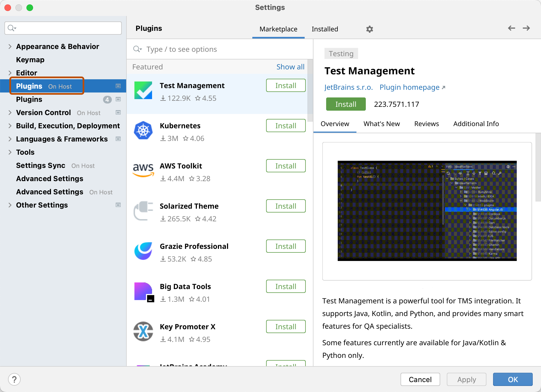Expand the Version Control On Host section
Viewport: 541px width, 392px height.
coord(10,113)
